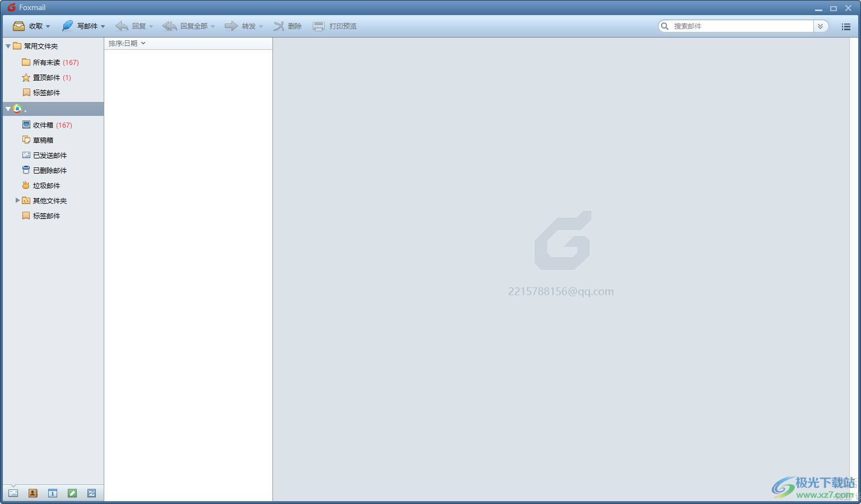Click the 已删除邮件 trash icon
861x504 pixels.
click(26, 170)
